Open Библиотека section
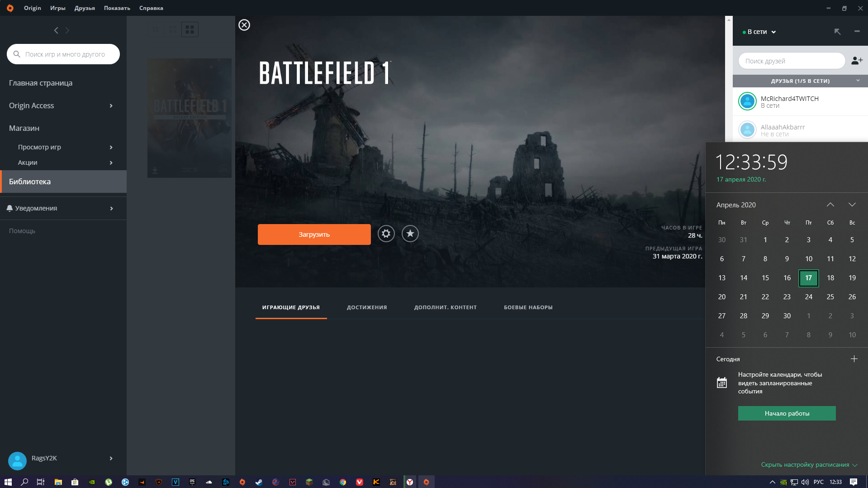This screenshot has height=488, width=868. click(x=63, y=182)
